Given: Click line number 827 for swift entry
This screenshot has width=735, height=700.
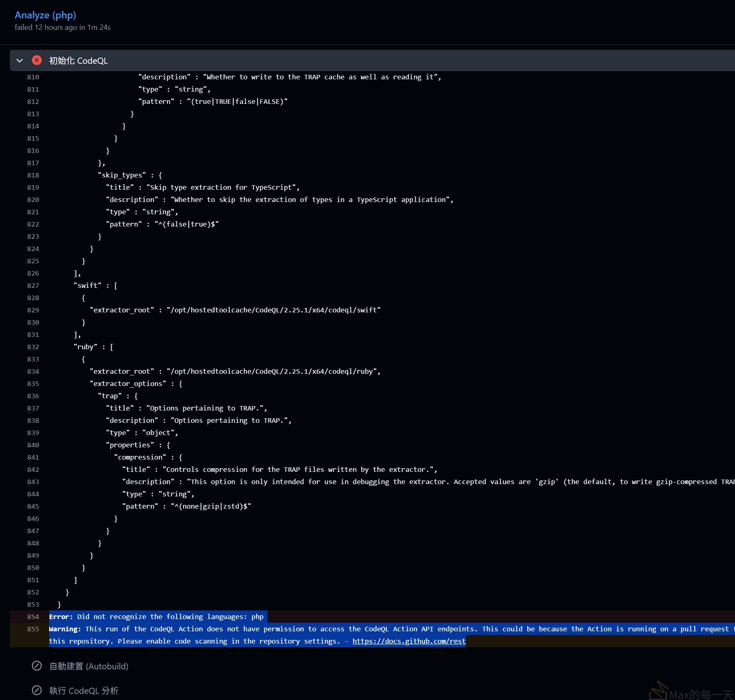Looking at the screenshot, I should [33, 285].
